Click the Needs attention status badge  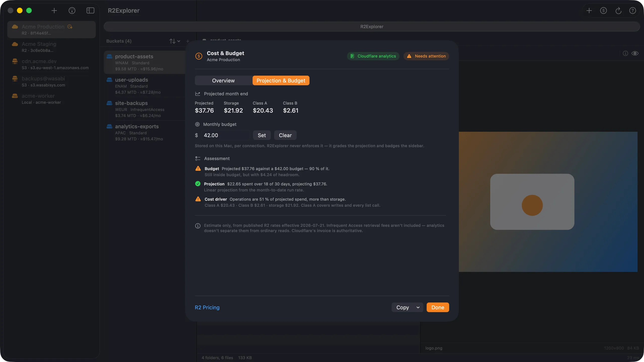426,56
